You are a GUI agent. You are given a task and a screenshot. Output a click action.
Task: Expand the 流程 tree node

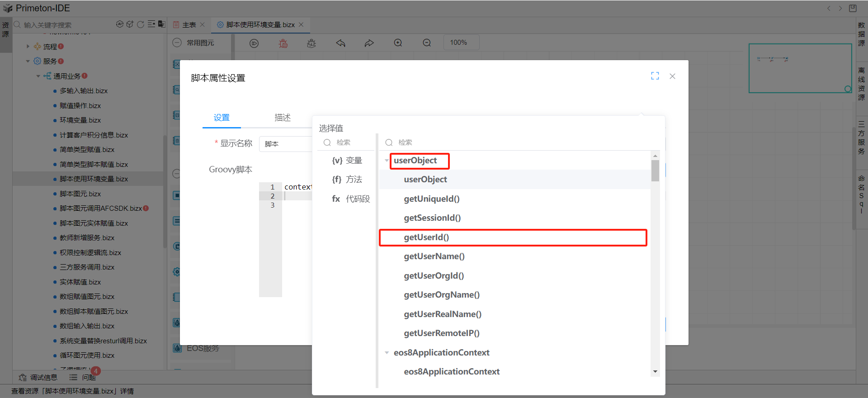[x=28, y=47]
